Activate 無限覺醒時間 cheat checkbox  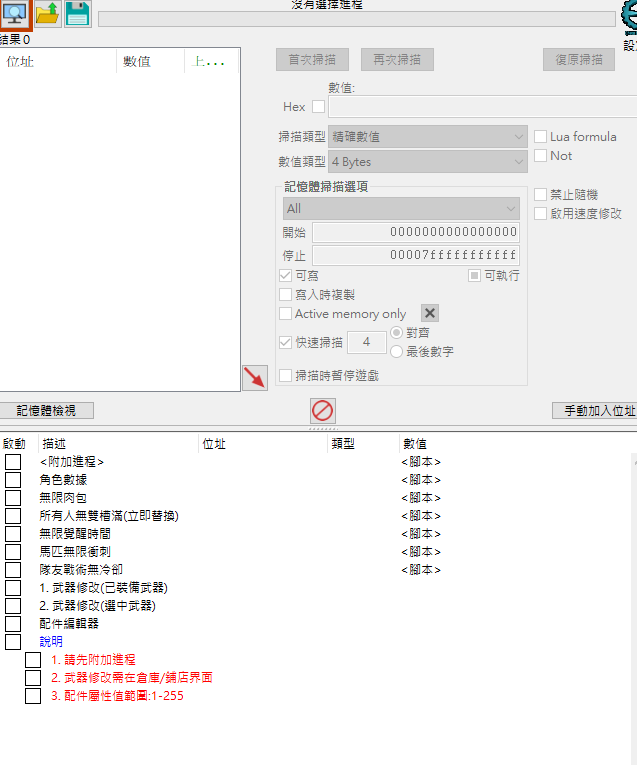point(13,534)
